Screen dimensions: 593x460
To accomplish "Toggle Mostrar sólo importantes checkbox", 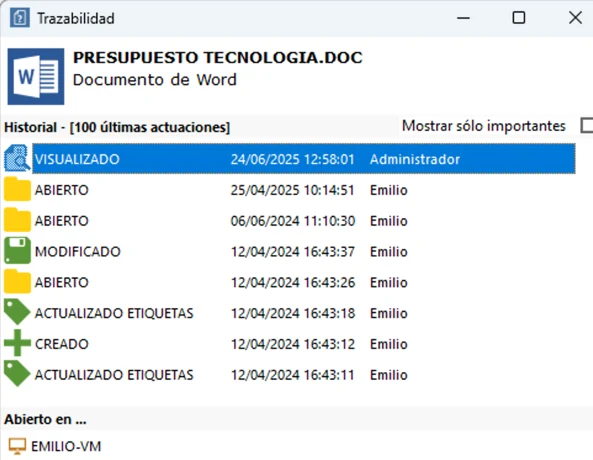I will [x=587, y=126].
